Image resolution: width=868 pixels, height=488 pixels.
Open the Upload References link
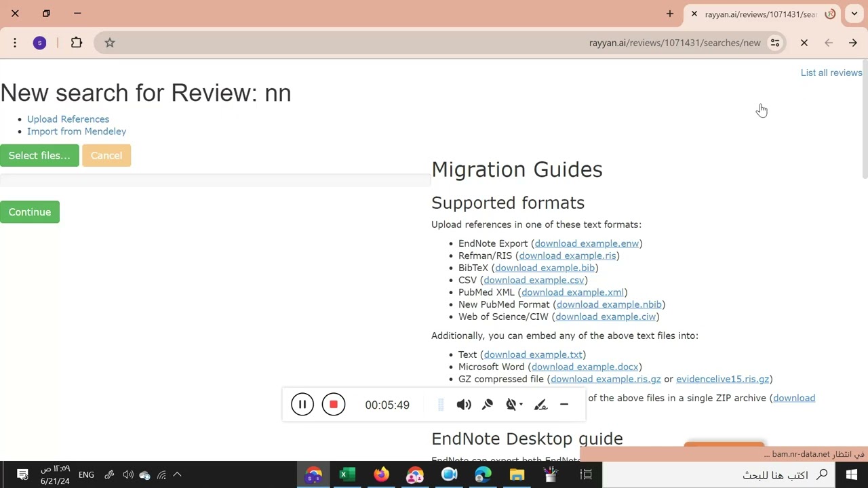click(68, 119)
